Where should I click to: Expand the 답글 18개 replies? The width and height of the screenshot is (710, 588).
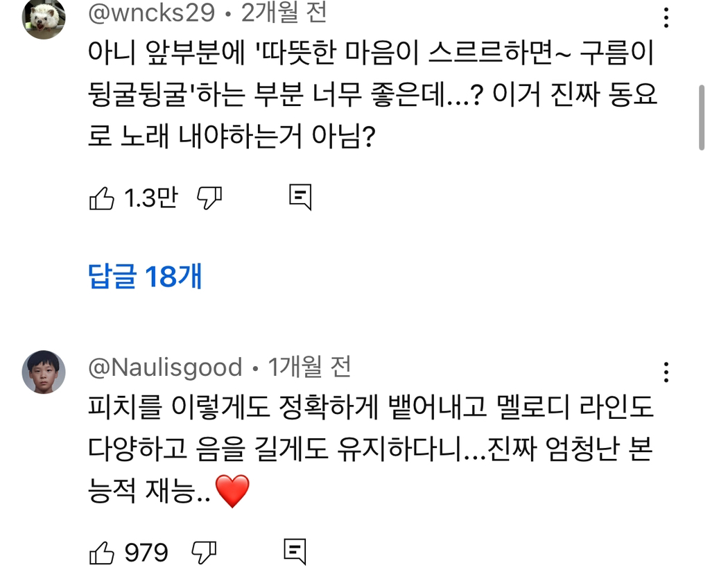pyautogui.click(x=146, y=277)
